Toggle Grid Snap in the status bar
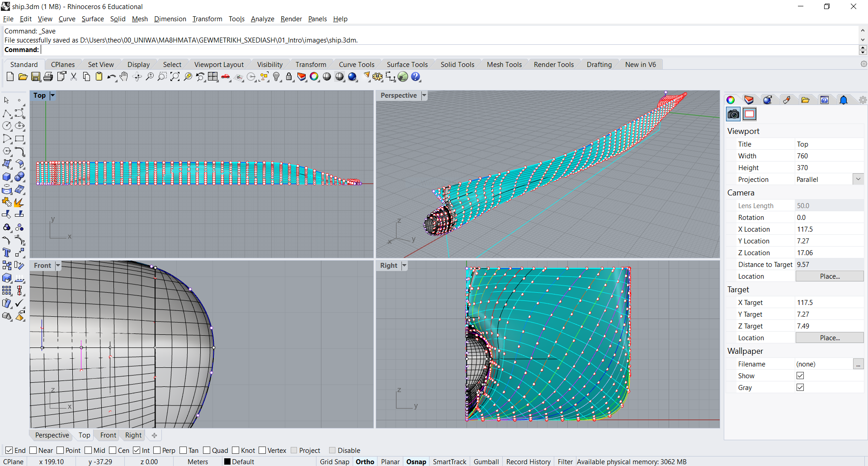The height and width of the screenshot is (466, 868). [335, 461]
